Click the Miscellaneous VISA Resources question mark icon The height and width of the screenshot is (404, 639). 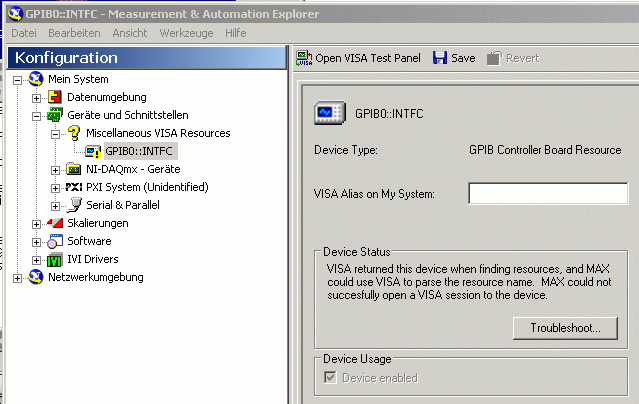click(x=74, y=133)
